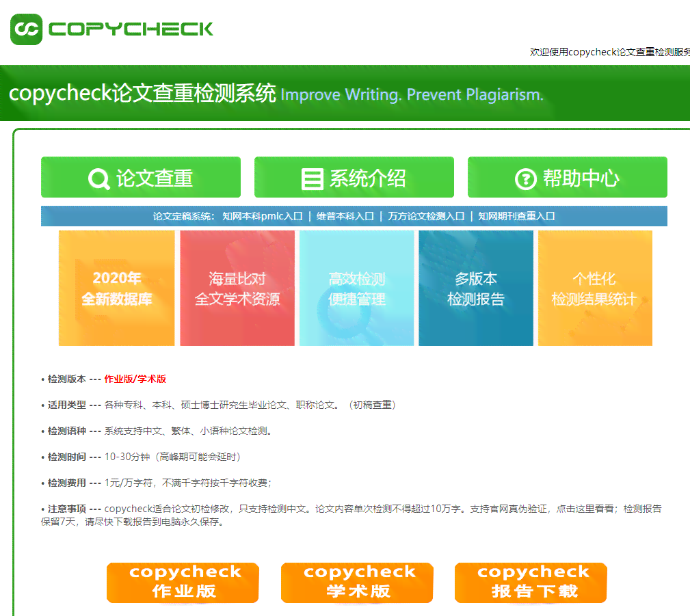Click the 海量比对 全文学术资源 red tile
This screenshot has width=690, height=616.
tap(237, 289)
